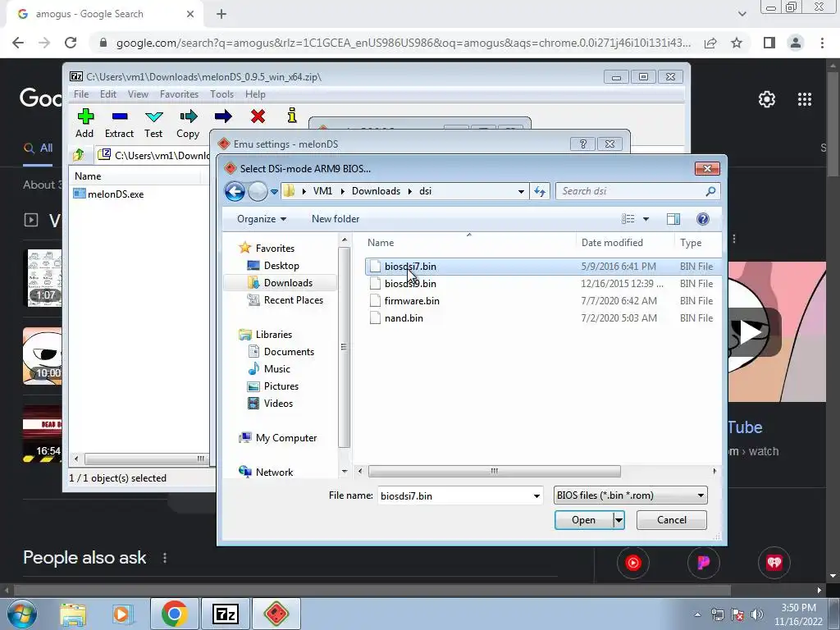
Task: Select the file nand.bin
Action: [x=404, y=317]
